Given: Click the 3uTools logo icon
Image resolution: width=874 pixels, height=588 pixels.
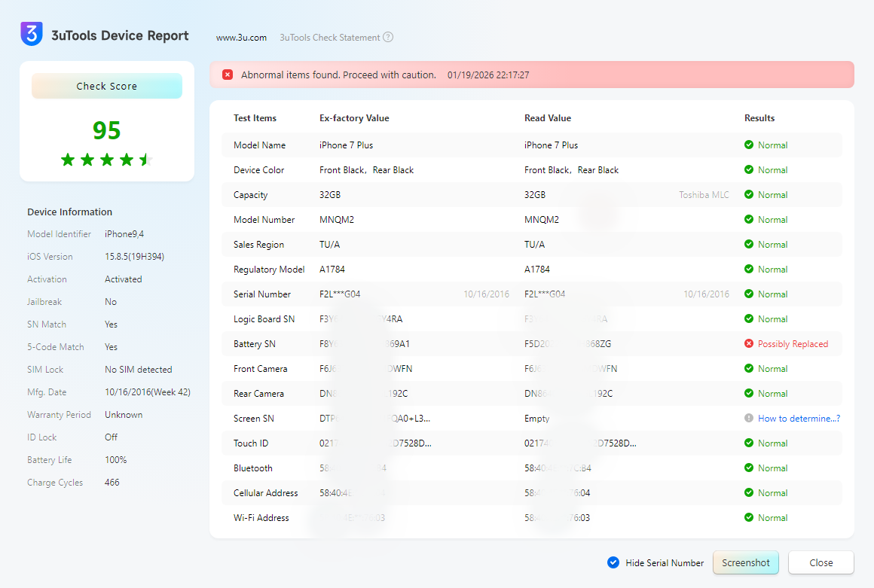Looking at the screenshot, I should click(x=32, y=35).
